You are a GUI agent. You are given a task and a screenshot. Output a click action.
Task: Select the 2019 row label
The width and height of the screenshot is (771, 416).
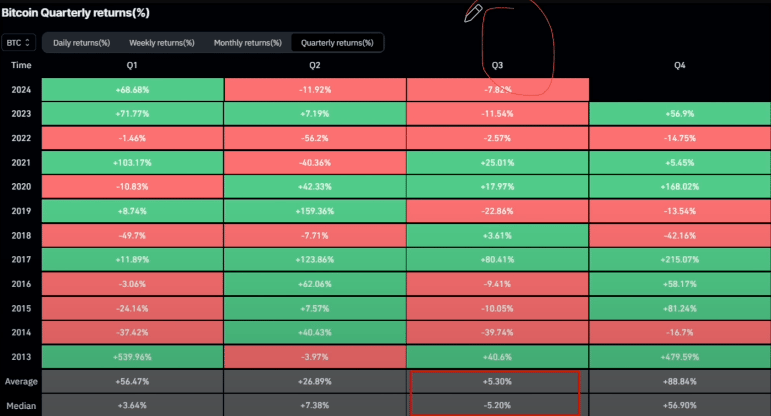click(21, 211)
